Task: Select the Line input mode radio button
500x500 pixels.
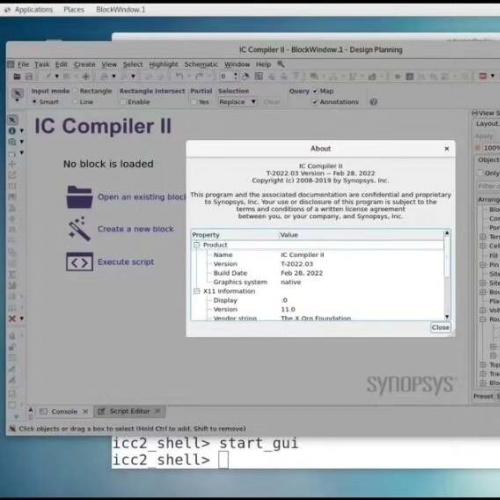Action: [x=75, y=102]
